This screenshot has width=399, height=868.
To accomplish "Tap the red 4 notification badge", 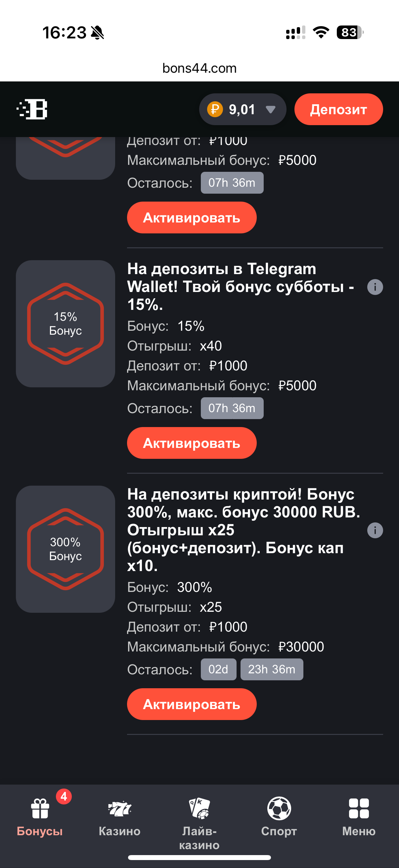I will tap(64, 796).
